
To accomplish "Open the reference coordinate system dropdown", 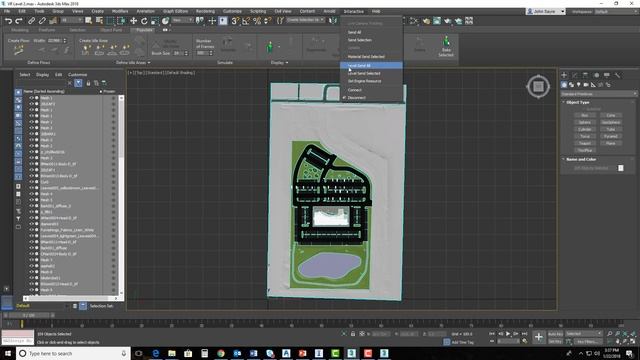I will click(x=182, y=20).
